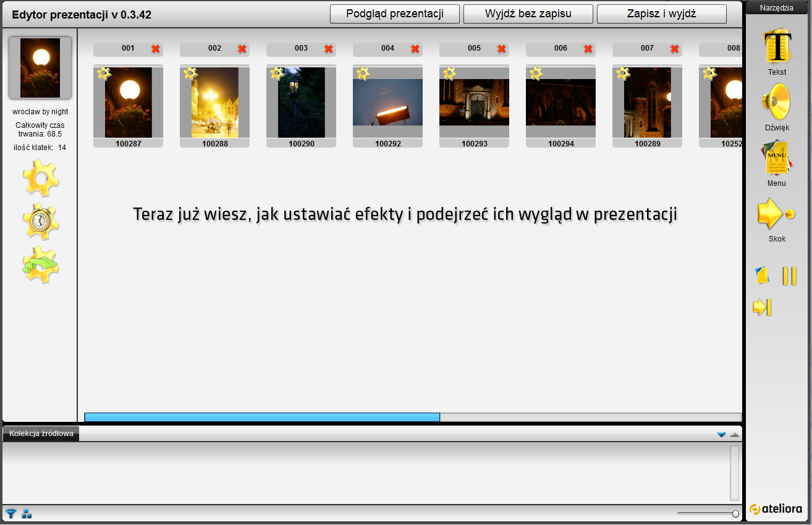
Task: Click the yellow pause bars icon
Action: [x=789, y=276]
